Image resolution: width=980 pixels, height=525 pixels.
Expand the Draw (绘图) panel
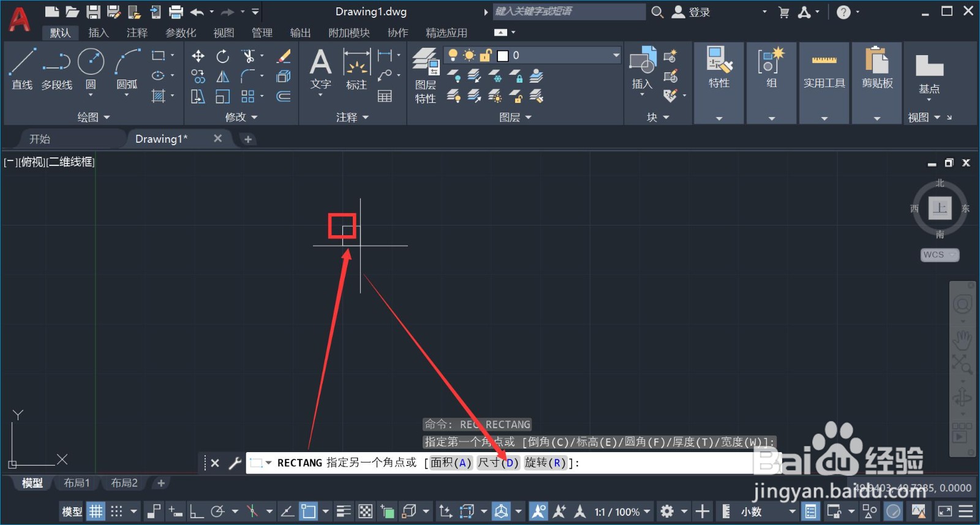pos(94,117)
